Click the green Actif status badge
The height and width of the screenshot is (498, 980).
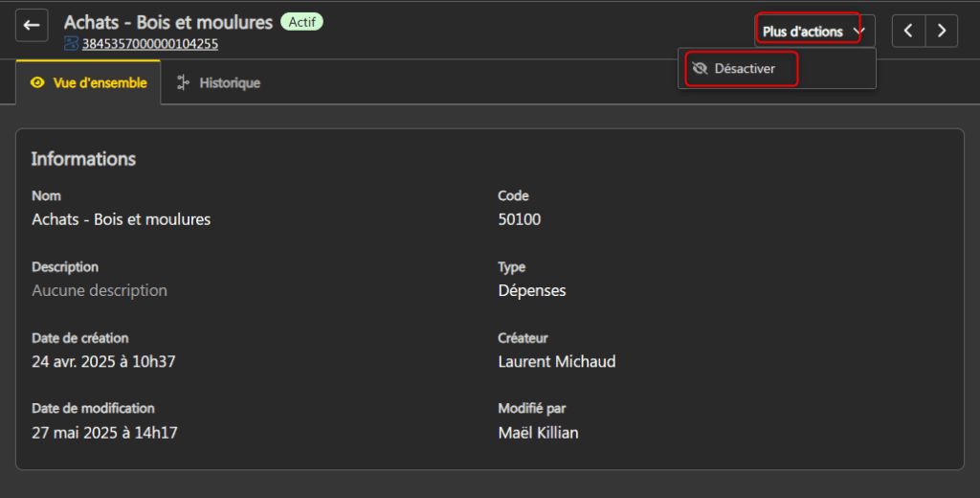[301, 22]
